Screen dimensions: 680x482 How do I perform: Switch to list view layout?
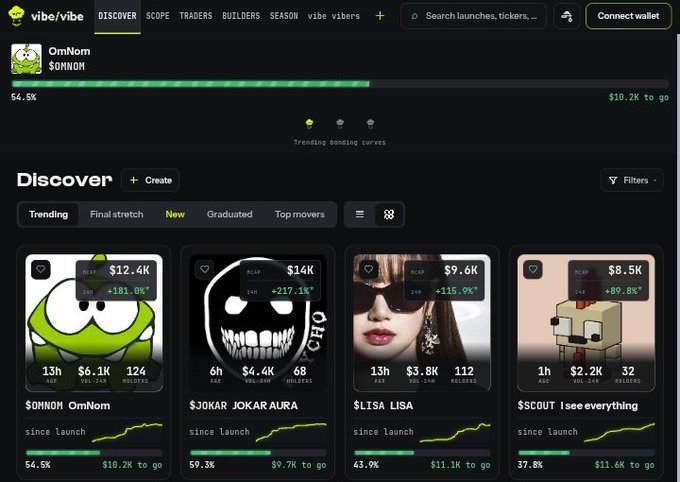pos(360,214)
